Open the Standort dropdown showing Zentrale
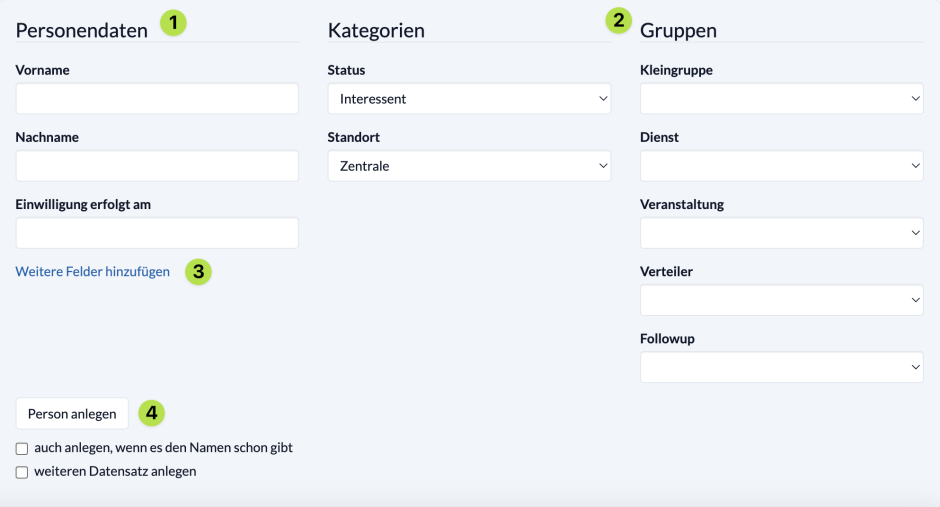The height and width of the screenshot is (507, 940). (x=469, y=166)
